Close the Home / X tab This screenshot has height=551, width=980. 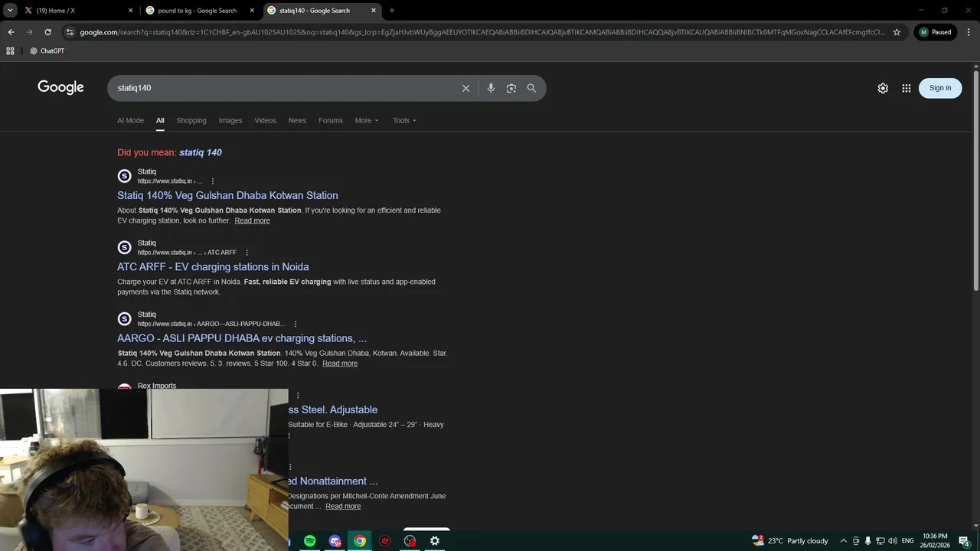coord(130,11)
